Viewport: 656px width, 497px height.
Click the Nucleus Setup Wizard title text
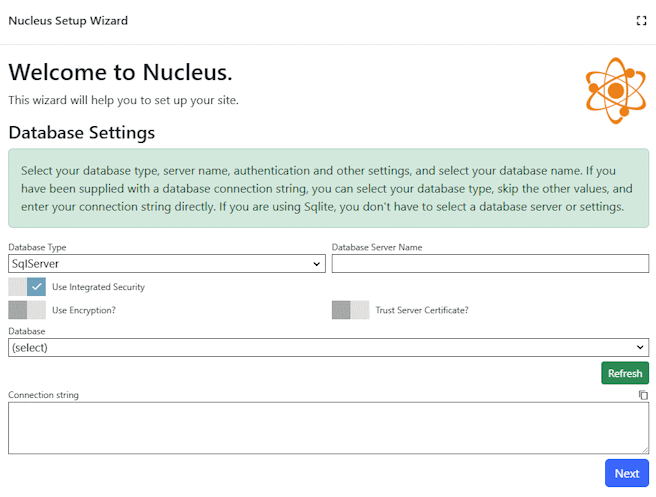pos(68,21)
